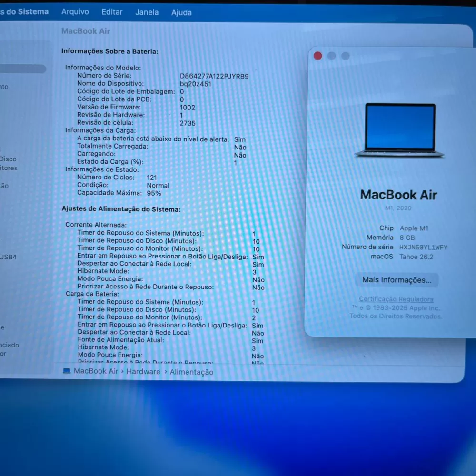Click the gray minimize button of About window
476x476 pixels.
point(332,56)
